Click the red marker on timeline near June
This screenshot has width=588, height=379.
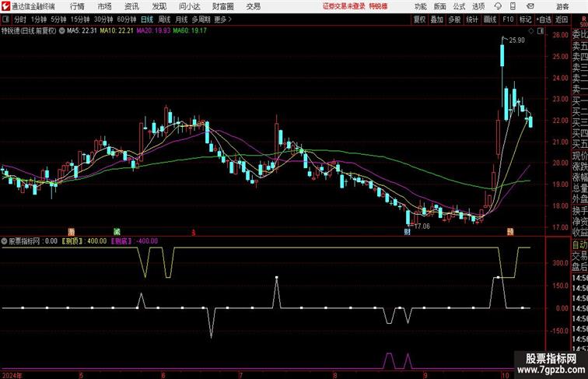(194, 233)
